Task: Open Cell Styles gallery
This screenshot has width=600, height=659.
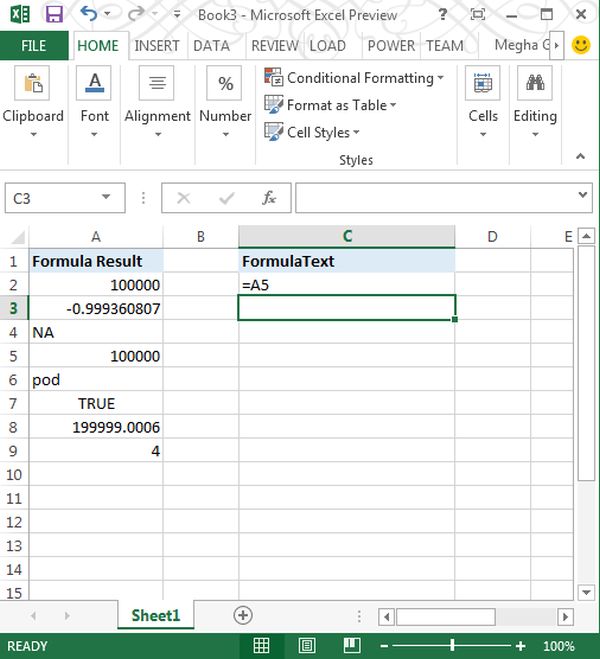Action: coord(312,132)
